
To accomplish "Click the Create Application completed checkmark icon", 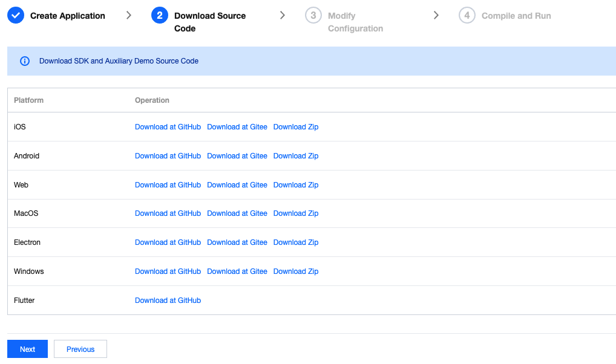I will pos(16,15).
